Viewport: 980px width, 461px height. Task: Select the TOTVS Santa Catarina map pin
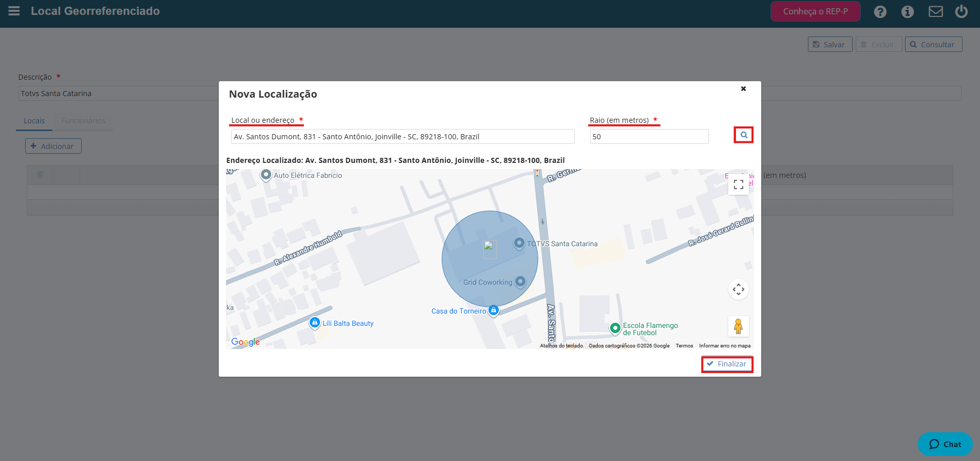click(519, 243)
